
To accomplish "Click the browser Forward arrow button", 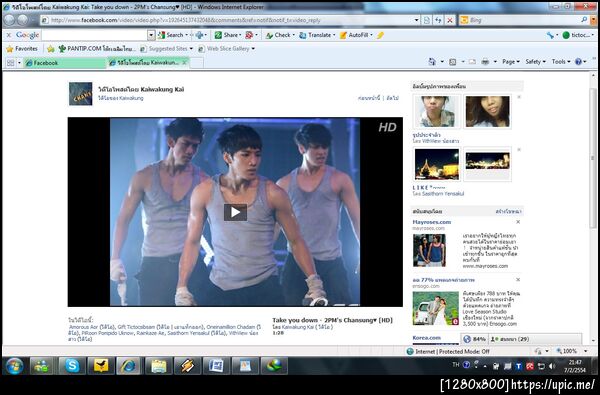I will 23,20.
